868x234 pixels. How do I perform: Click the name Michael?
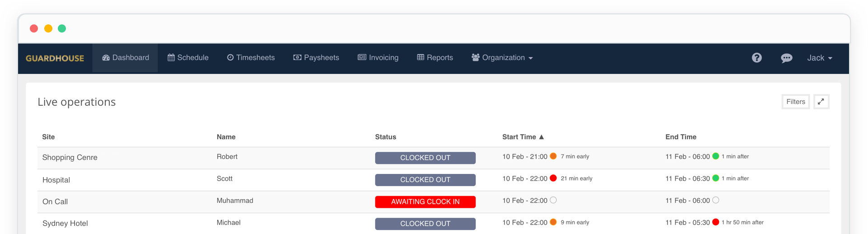click(x=229, y=222)
